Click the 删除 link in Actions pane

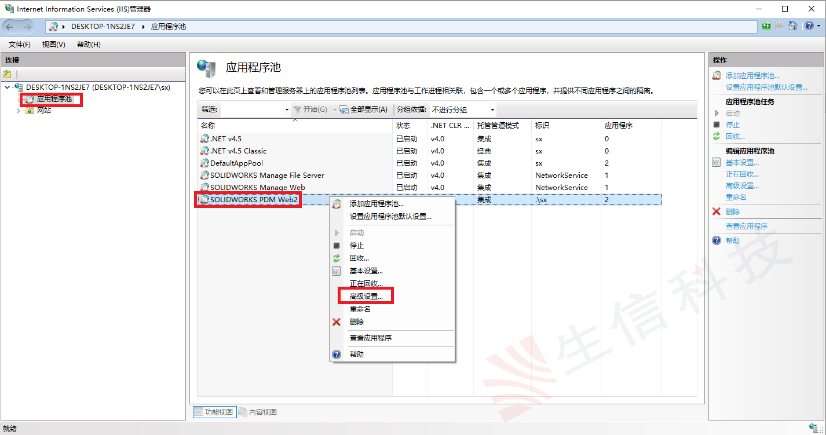pos(733,212)
